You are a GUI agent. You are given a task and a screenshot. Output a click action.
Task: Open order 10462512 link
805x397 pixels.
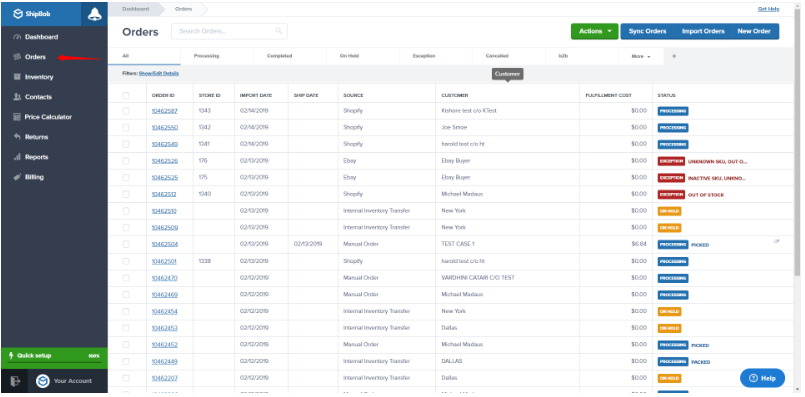[164, 194]
